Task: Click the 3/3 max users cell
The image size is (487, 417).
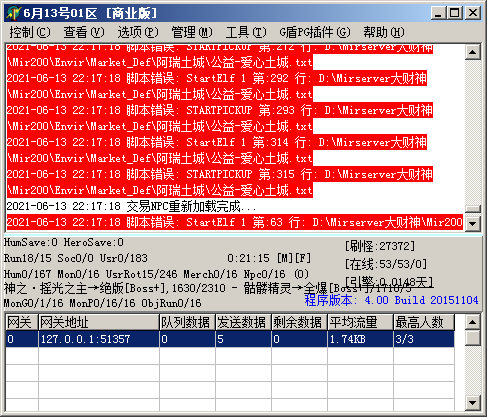Action: pos(424,339)
